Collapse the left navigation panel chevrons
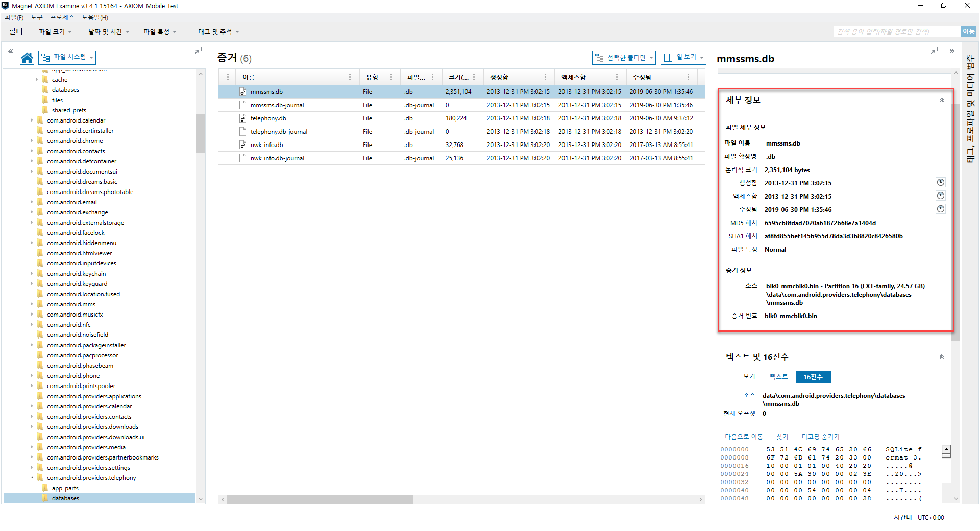Screen dimensions: 980x531 (x=10, y=51)
